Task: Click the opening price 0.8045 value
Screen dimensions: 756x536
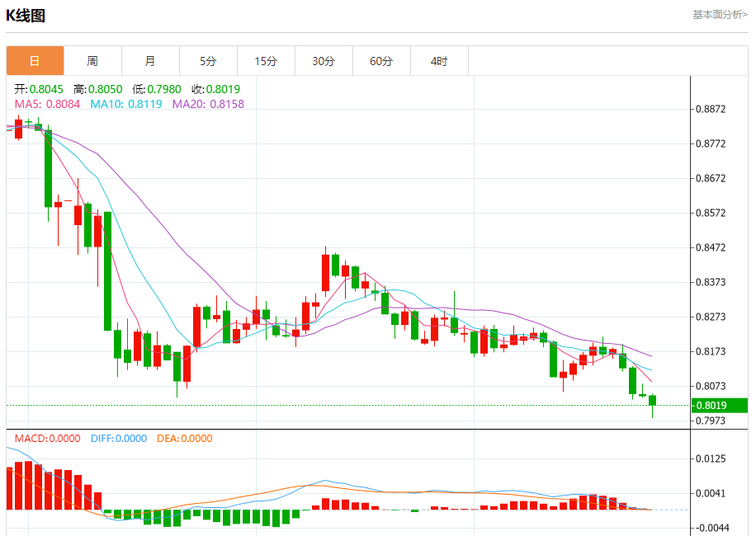Action: click(x=46, y=89)
